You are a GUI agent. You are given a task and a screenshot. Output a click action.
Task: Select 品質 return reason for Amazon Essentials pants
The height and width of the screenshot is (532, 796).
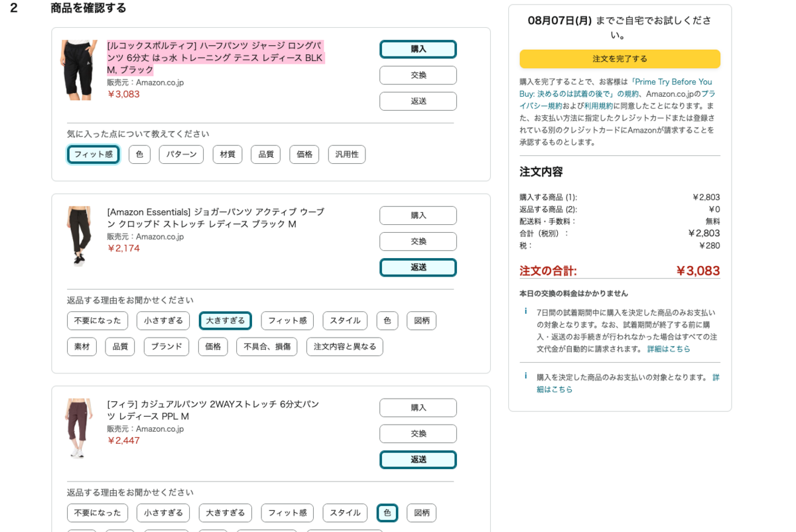pos(120,347)
